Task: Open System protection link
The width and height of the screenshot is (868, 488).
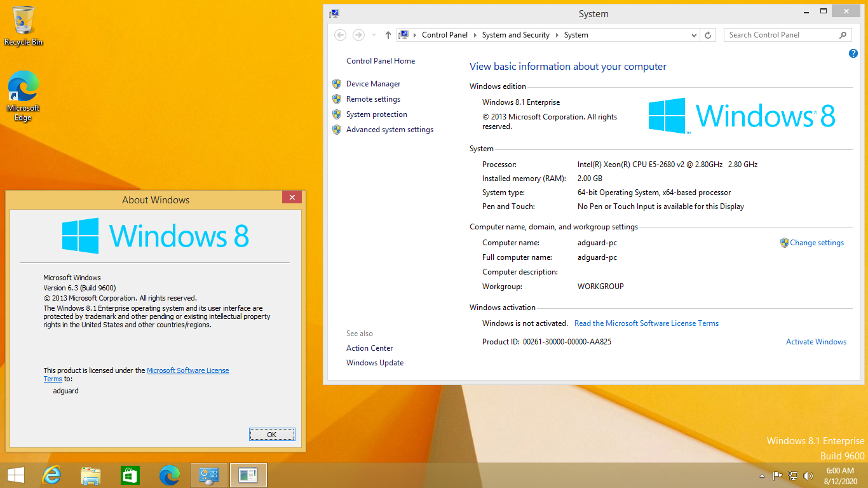Action: [x=377, y=114]
